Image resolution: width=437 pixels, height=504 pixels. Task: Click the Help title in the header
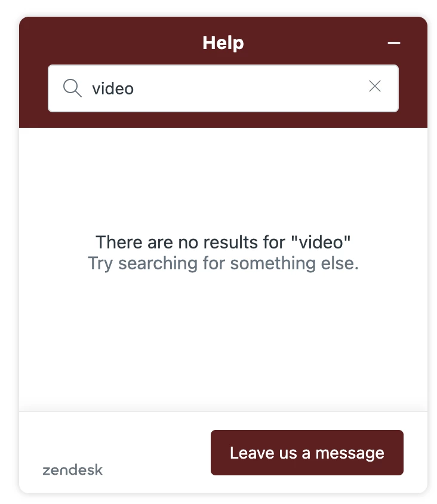223,43
